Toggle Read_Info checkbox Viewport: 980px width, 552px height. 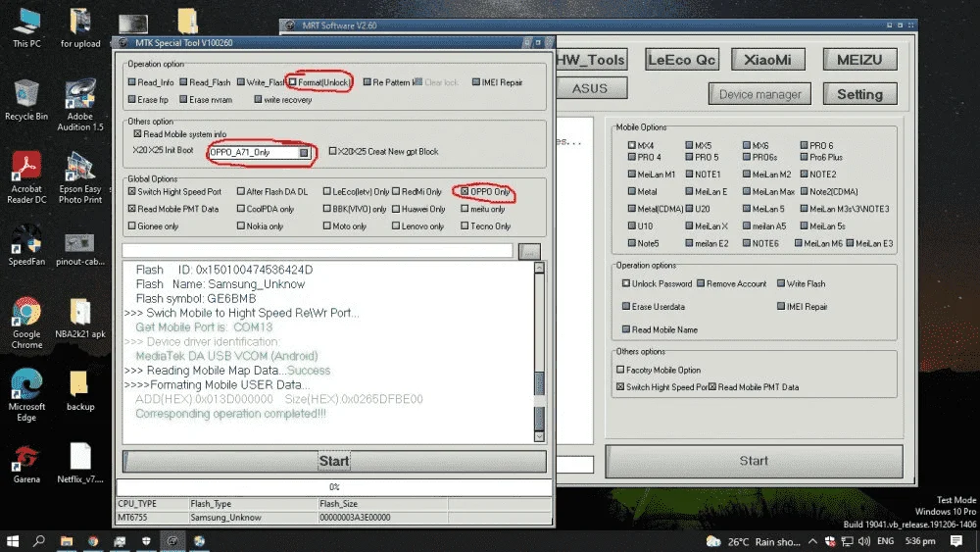(x=132, y=82)
